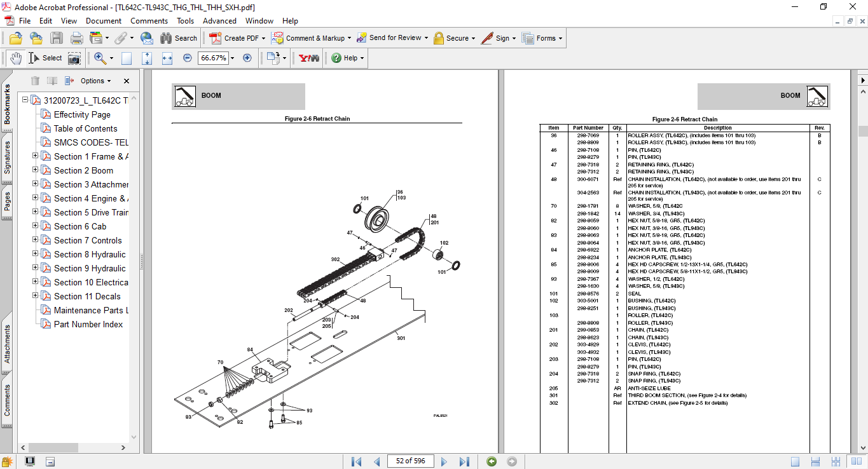Click the Fit Page icon
Image resolution: width=868 pixels, height=469 pixels.
pyautogui.click(x=147, y=58)
